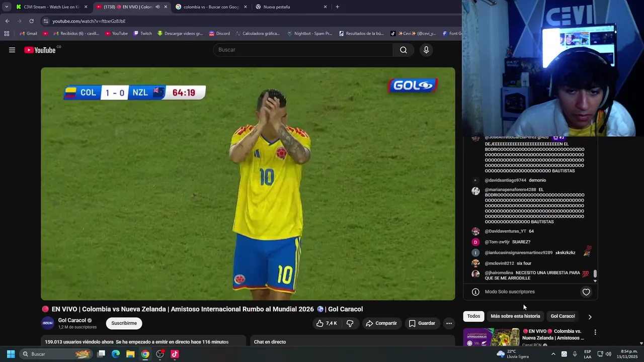This screenshot has width=644, height=362.
Task: Go back with the browser back arrow
Action: point(7,21)
